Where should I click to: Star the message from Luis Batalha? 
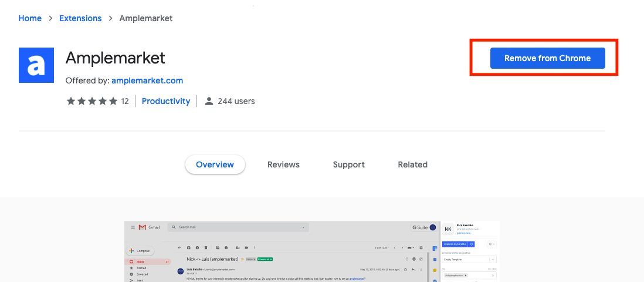405,269
